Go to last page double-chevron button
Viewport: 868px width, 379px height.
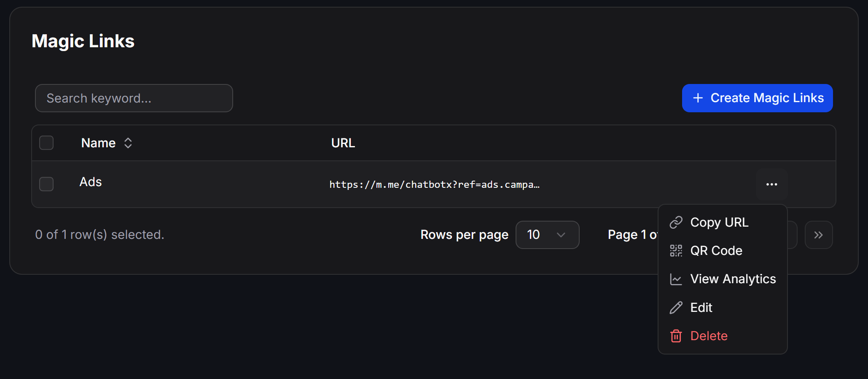(x=818, y=235)
